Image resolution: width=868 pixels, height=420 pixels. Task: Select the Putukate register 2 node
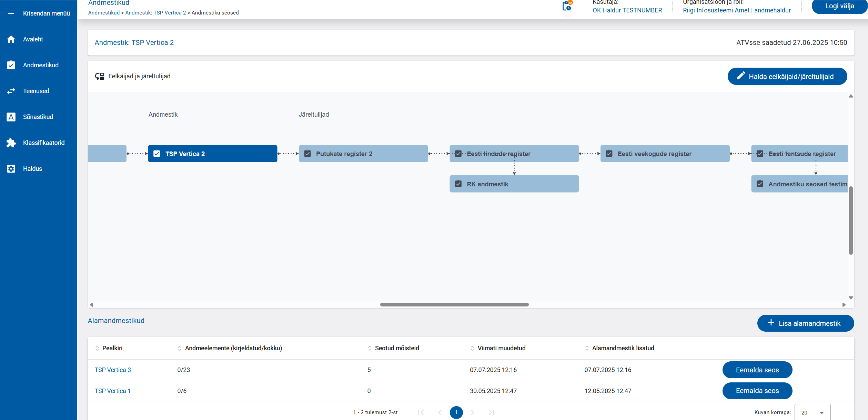coord(363,154)
